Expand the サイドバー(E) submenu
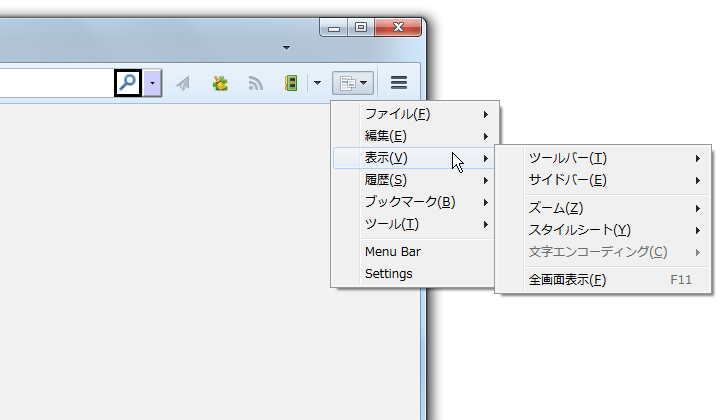 (603, 180)
